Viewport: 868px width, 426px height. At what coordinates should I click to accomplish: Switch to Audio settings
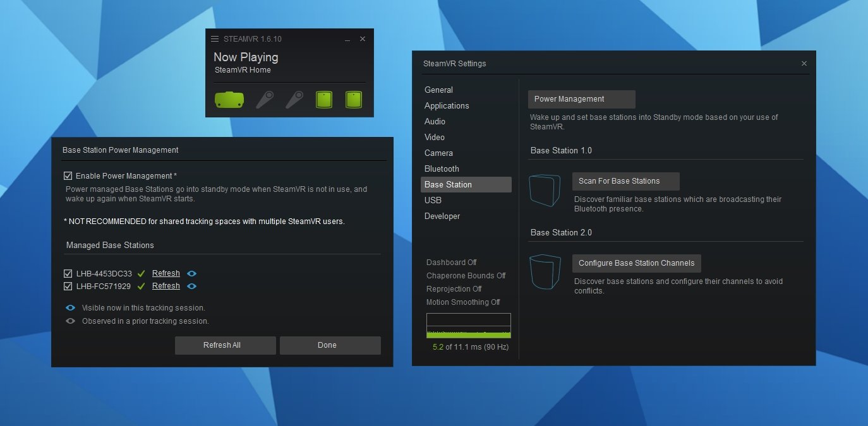(466, 122)
